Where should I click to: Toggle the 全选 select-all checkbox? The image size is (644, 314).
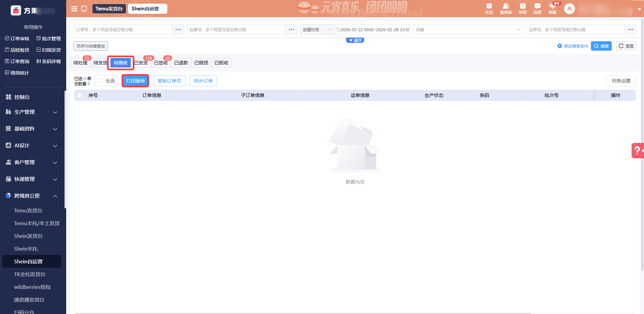point(100,81)
